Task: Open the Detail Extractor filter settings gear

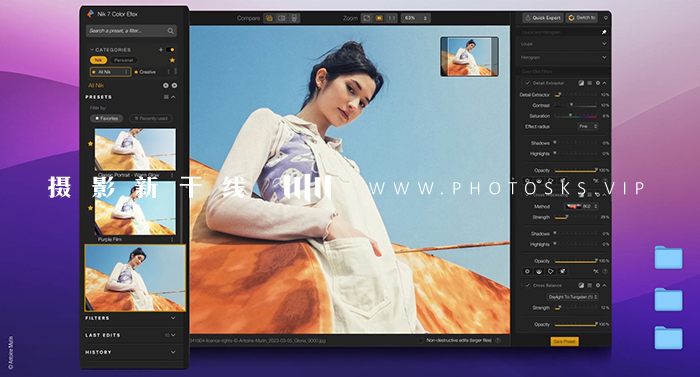Action: 598,83
